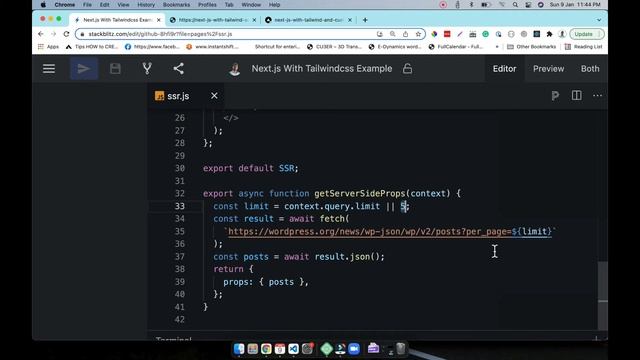This screenshot has width=640, height=360.
Task: Share the project via the share icon
Action: tap(178, 69)
